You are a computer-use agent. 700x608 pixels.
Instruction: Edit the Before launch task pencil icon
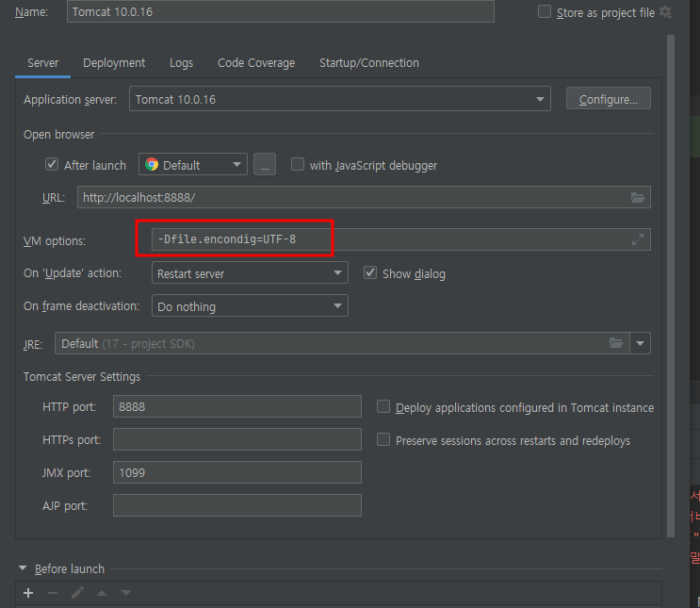click(x=77, y=593)
